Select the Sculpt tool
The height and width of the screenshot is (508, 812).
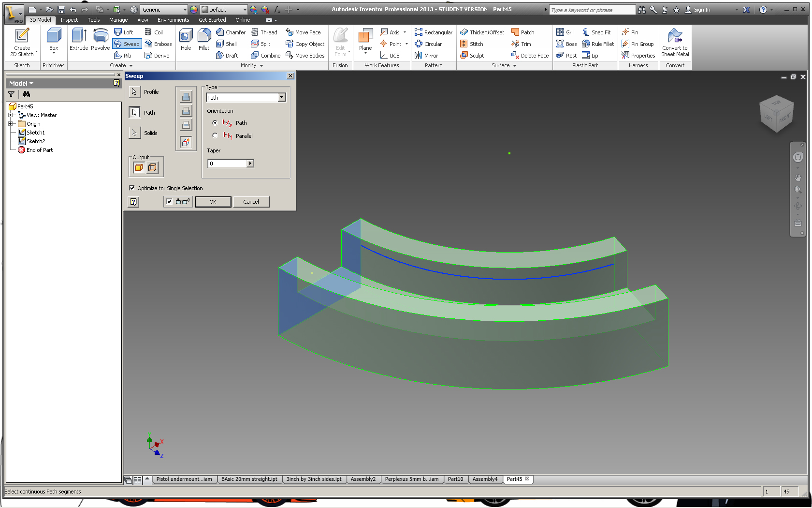pos(472,56)
